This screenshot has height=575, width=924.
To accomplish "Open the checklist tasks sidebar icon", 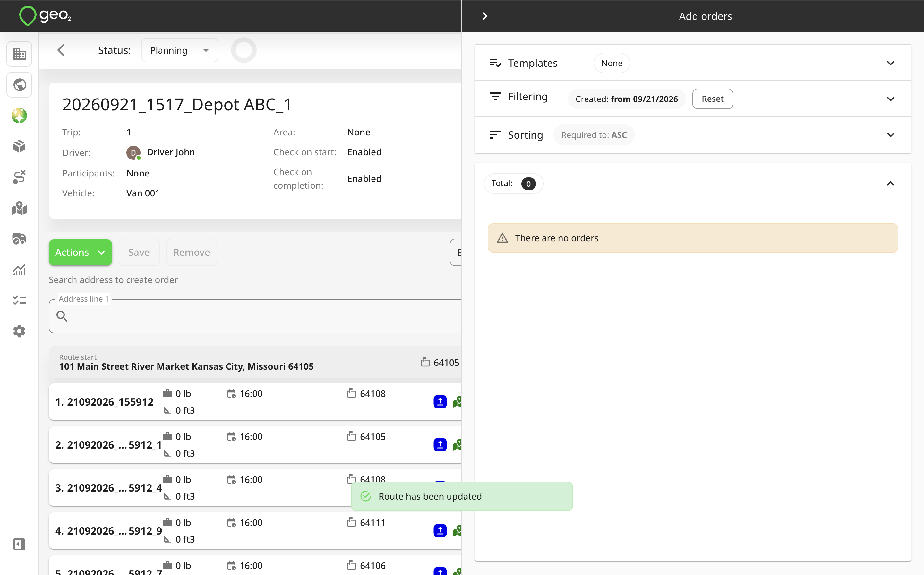I will pos(19,300).
